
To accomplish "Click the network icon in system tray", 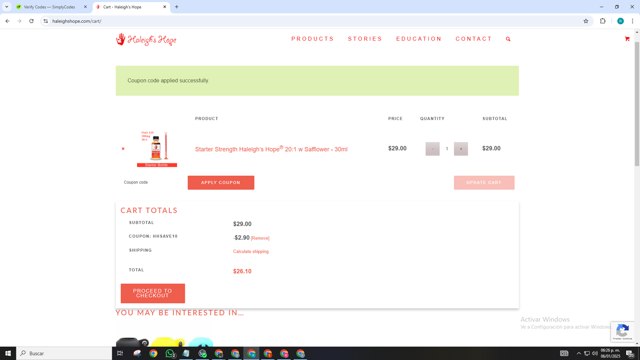I will pyautogui.click(x=587, y=353).
